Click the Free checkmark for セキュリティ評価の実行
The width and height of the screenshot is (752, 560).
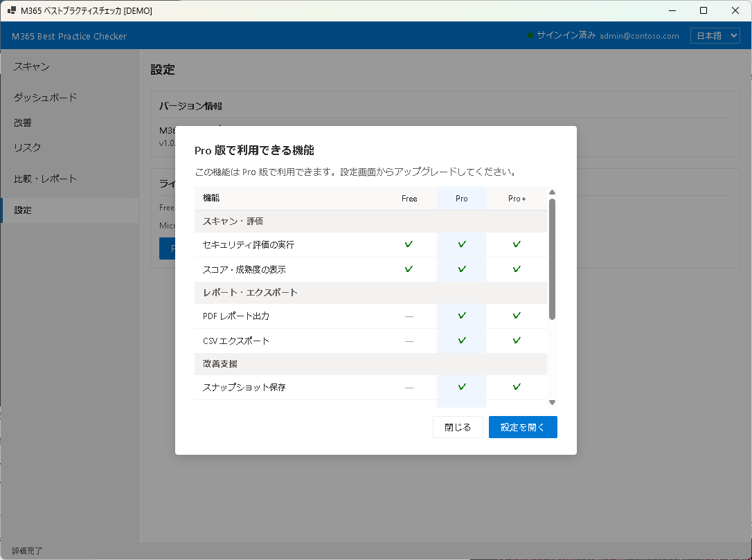pos(409,244)
